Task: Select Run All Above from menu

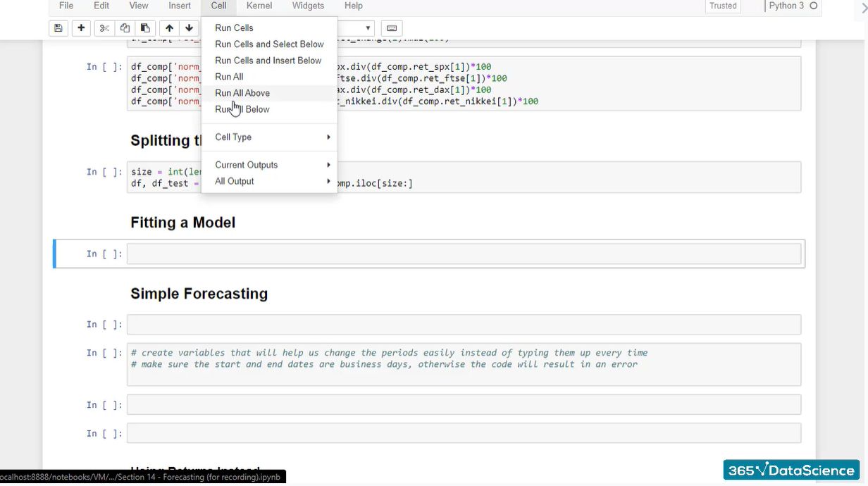Action: click(x=242, y=93)
